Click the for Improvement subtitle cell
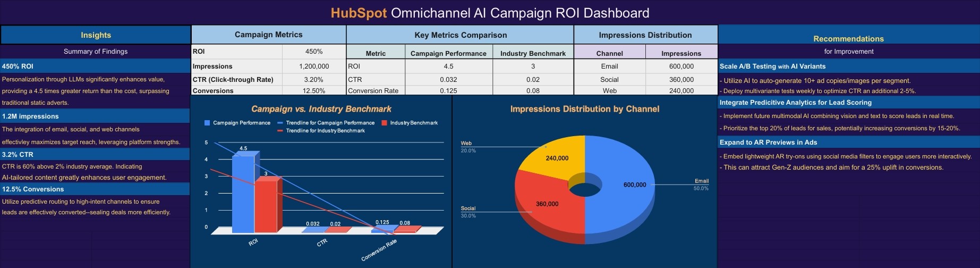 pyautogui.click(x=849, y=52)
